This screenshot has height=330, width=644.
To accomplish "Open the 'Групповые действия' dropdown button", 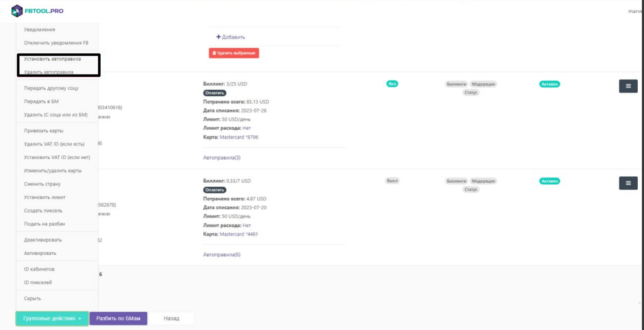I will point(52,318).
